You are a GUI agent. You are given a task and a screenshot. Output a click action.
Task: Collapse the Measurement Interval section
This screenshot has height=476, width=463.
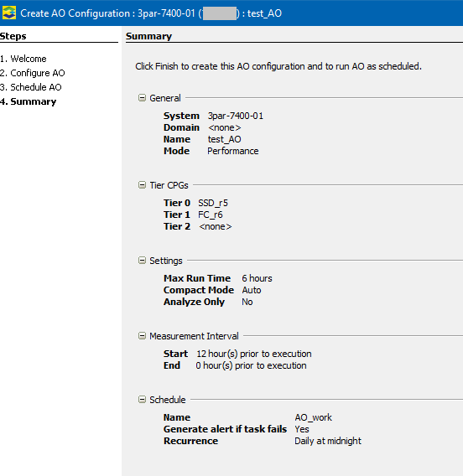142,336
